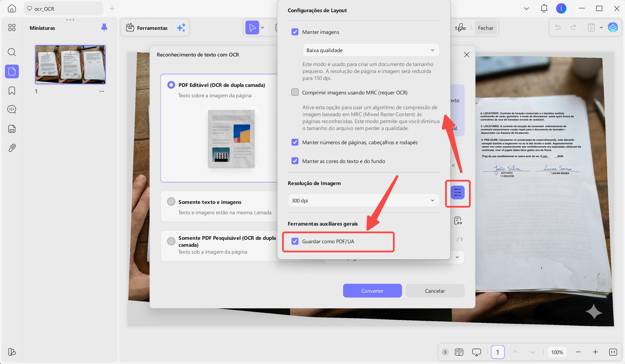Go to the Home icon

[x=12, y=8]
